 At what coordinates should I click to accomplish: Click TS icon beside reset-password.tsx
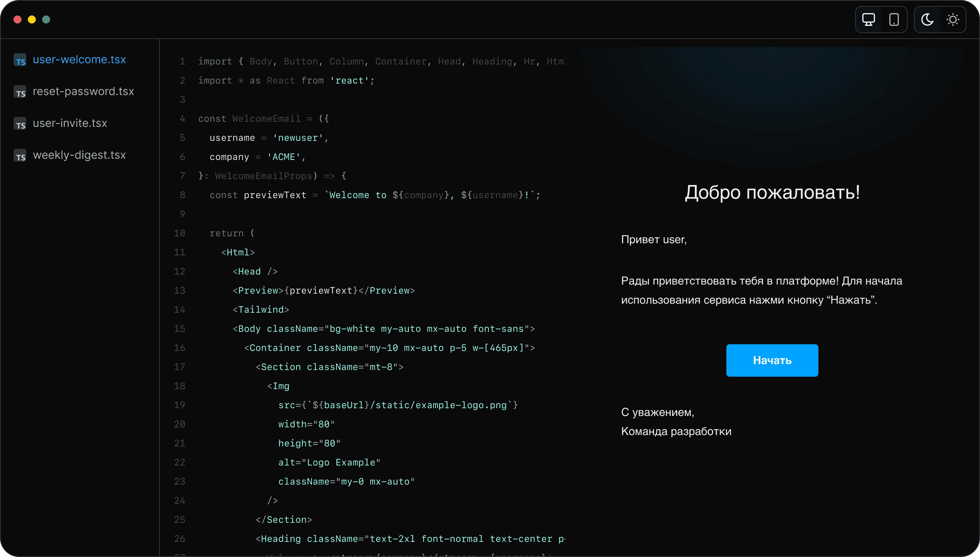(20, 92)
